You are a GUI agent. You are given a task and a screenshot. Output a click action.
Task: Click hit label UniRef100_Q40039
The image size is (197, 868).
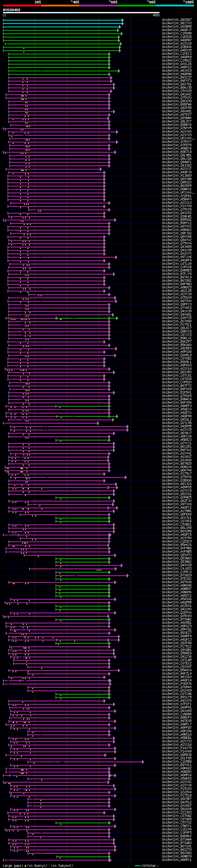(x=177, y=565)
